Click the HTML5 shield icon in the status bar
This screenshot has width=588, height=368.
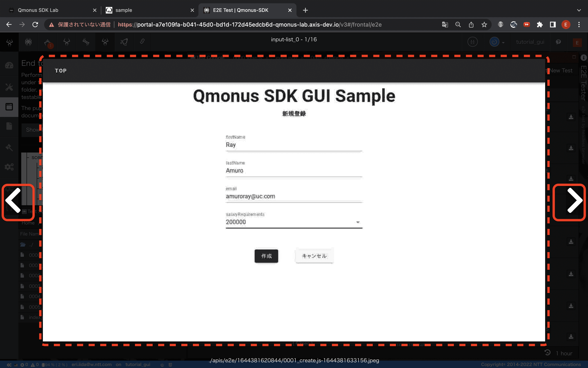[x=170, y=365]
